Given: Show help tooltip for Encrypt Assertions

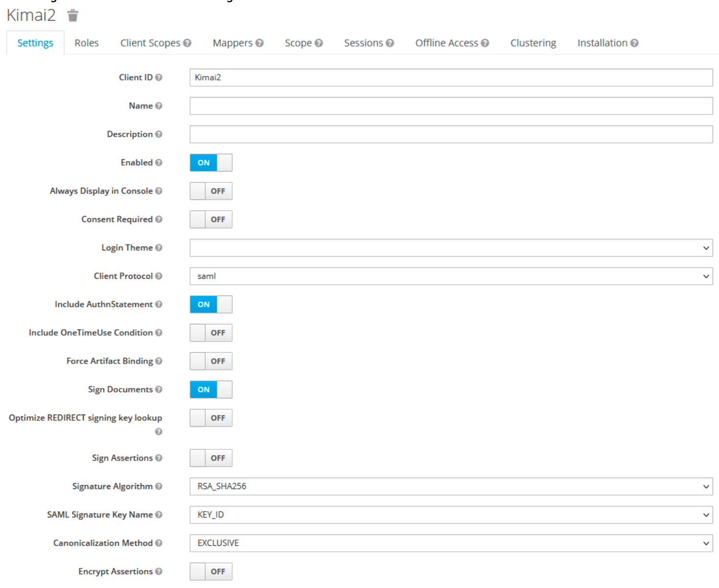Looking at the screenshot, I should [159, 572].
